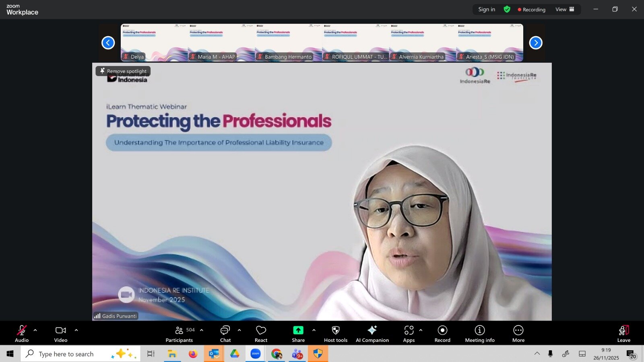The width and height of the screenshot is (644, 362).
Task: Open the React emoji menu
Action: tap(261, 333)
